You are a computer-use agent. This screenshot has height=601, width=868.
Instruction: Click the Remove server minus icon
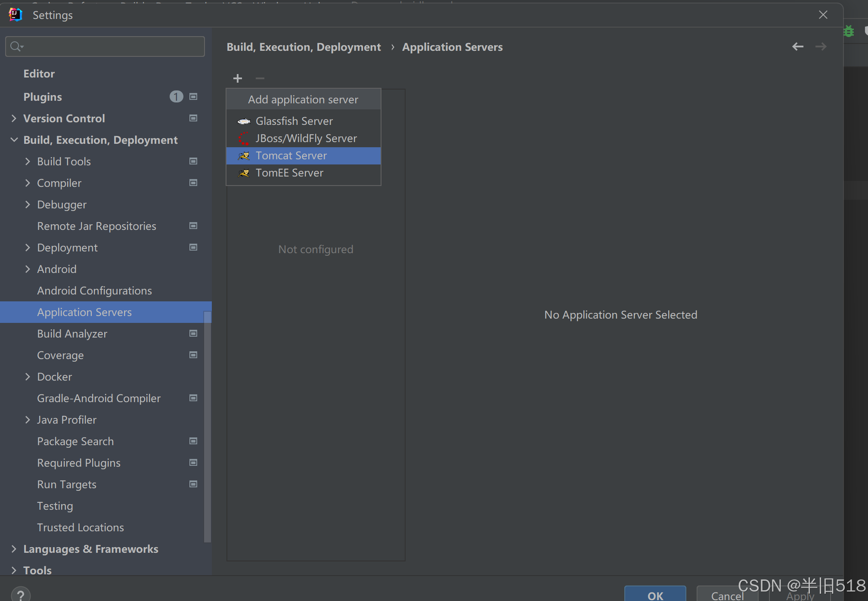coord(260,78)
